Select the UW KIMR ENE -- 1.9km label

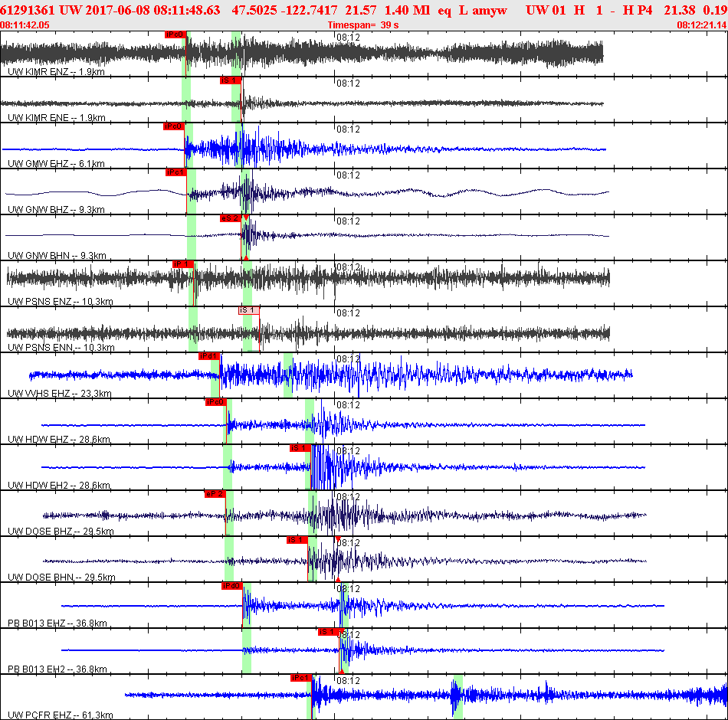pos(57,118)
